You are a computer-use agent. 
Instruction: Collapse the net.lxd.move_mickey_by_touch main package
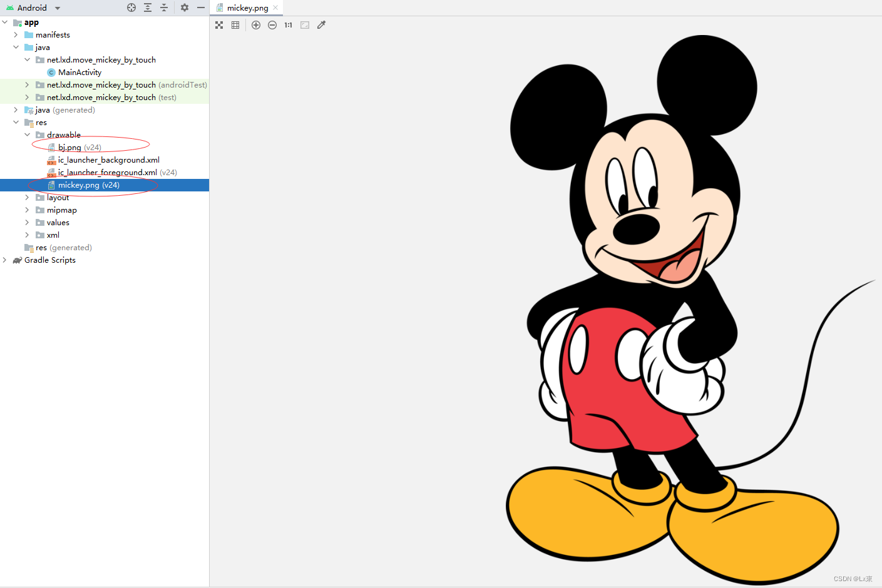pyautogui.click(x=28, y=60)
